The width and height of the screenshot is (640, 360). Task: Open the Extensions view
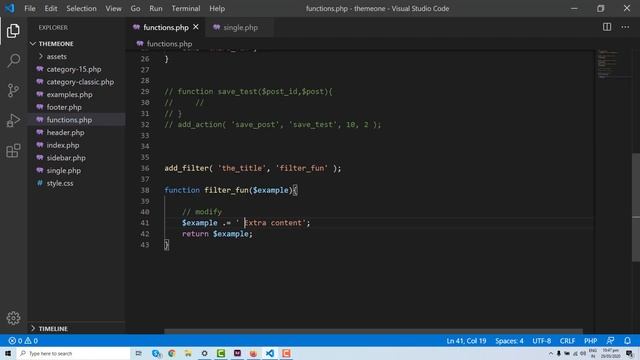pos(13,151)
